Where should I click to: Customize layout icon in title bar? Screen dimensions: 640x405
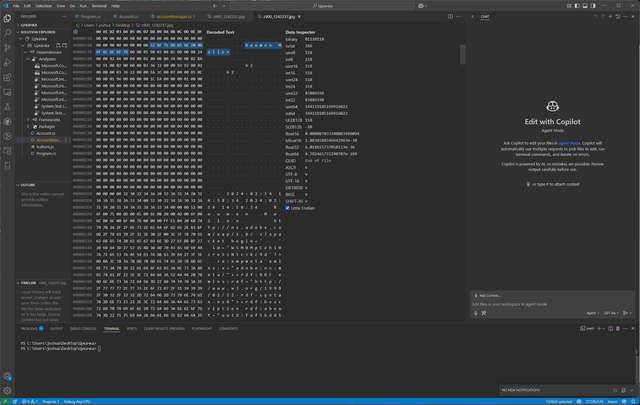tap(569, 6)
